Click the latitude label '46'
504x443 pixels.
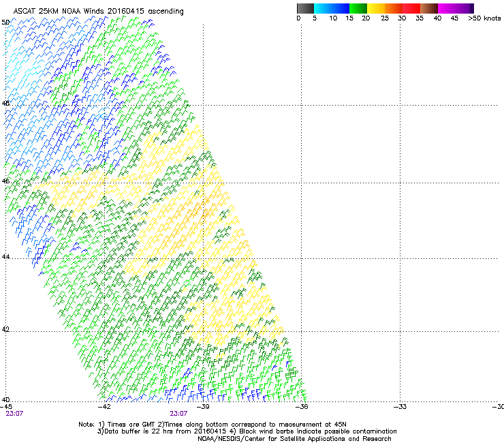[x=5, y=181]
